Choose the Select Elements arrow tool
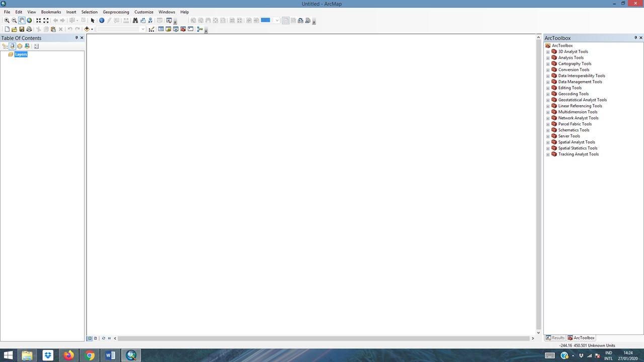Image resolution: width=644 pixels, height=362 pixels. pos(93,21)
